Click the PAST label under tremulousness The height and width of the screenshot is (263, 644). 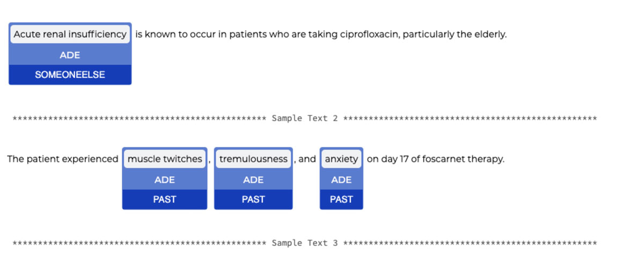(253, 199)
